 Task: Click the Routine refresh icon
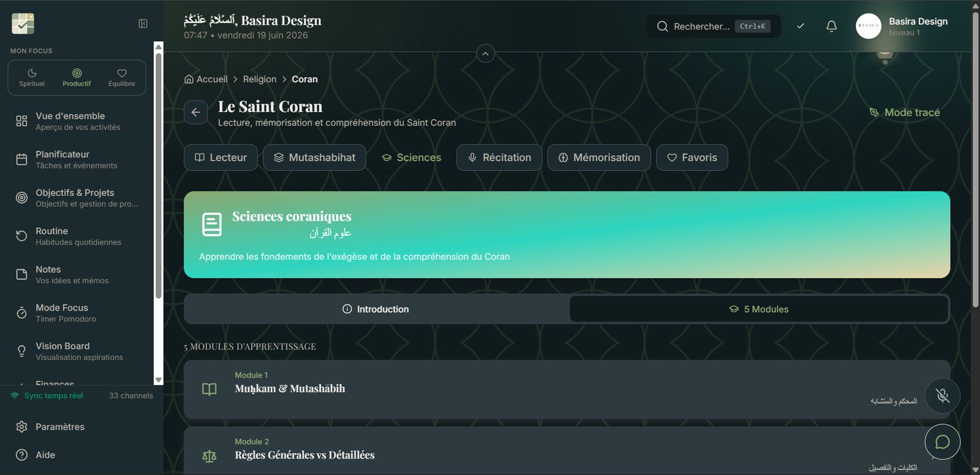click(21, 236)
